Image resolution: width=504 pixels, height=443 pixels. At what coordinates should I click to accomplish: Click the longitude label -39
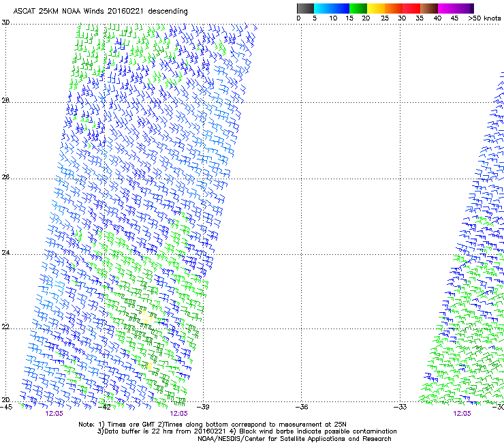point(202,407)
